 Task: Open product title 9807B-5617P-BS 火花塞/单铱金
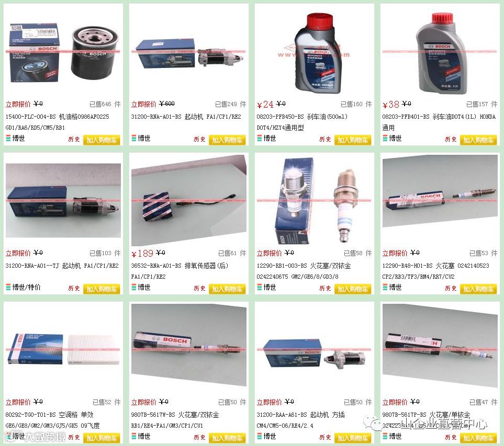point(426,415)
